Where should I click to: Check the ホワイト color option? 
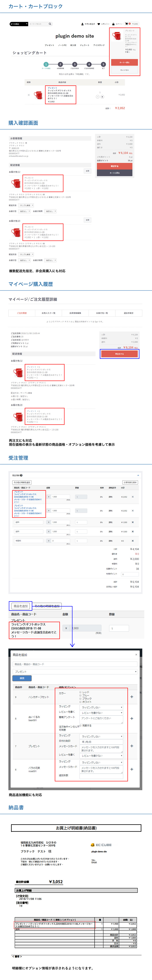80,701
